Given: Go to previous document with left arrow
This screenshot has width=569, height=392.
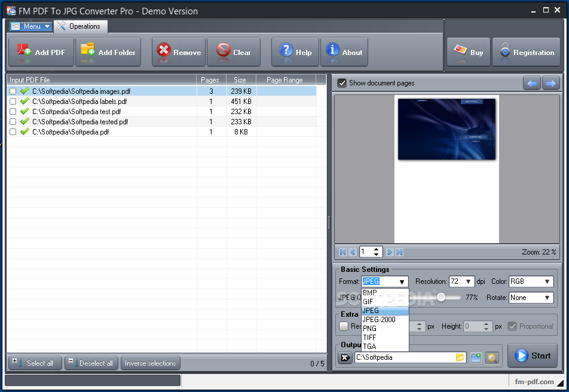Looking at the screenshot, I should pyautogui.click(x=532, y=83).
